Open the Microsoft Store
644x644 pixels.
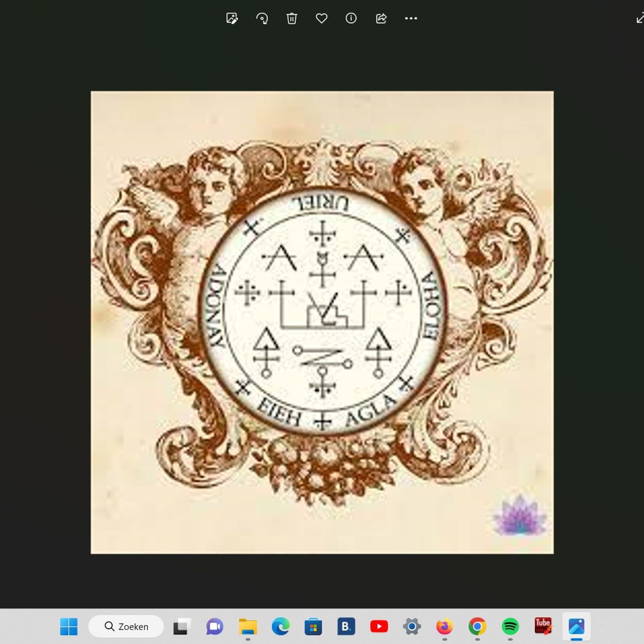pos(313,627)
